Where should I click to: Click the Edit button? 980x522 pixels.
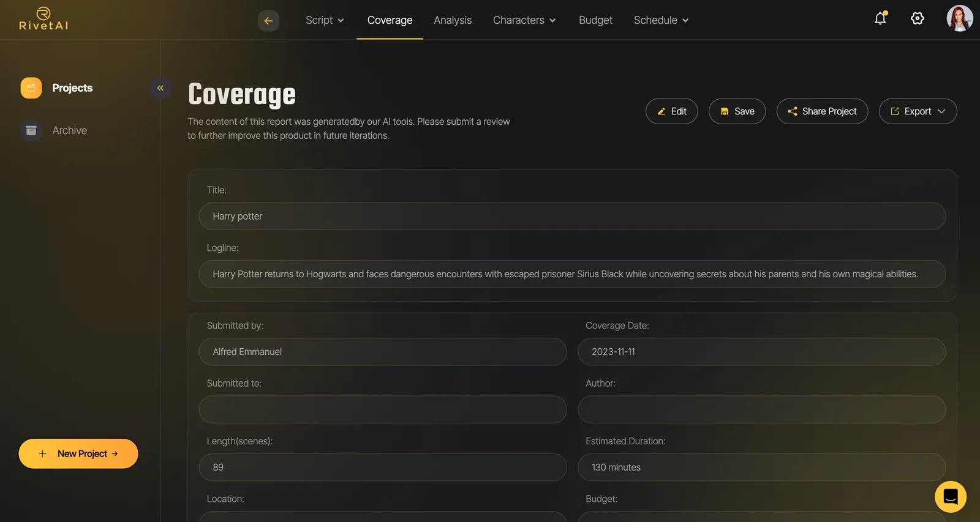(671, 111)
